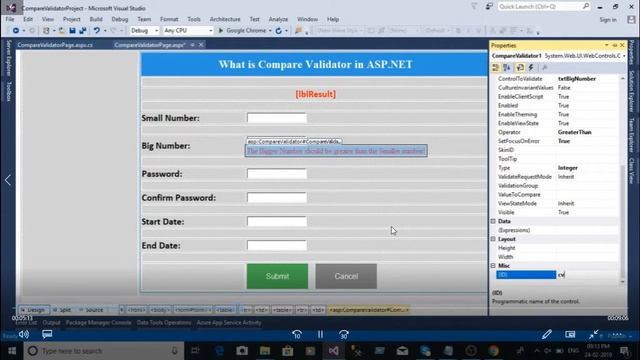Switch to the Source view tab
Image resolution: width=640 pixels, height=360 pixels.
click(x=91, y=310)
